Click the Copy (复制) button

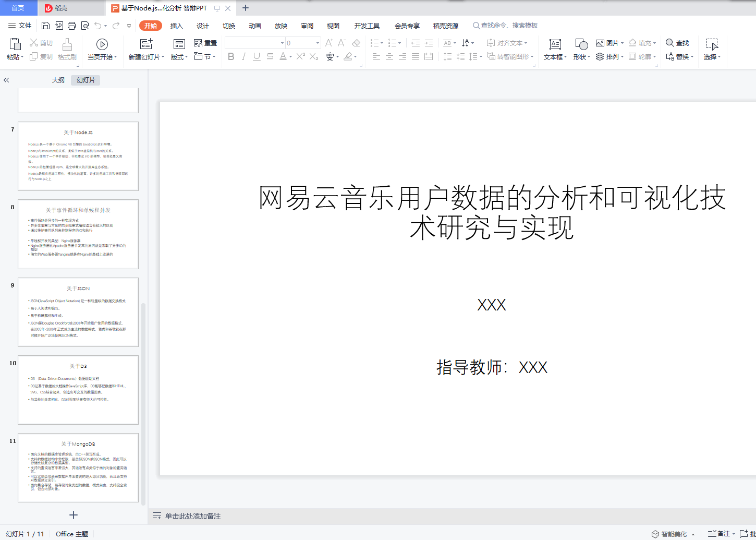click(41, 56)
